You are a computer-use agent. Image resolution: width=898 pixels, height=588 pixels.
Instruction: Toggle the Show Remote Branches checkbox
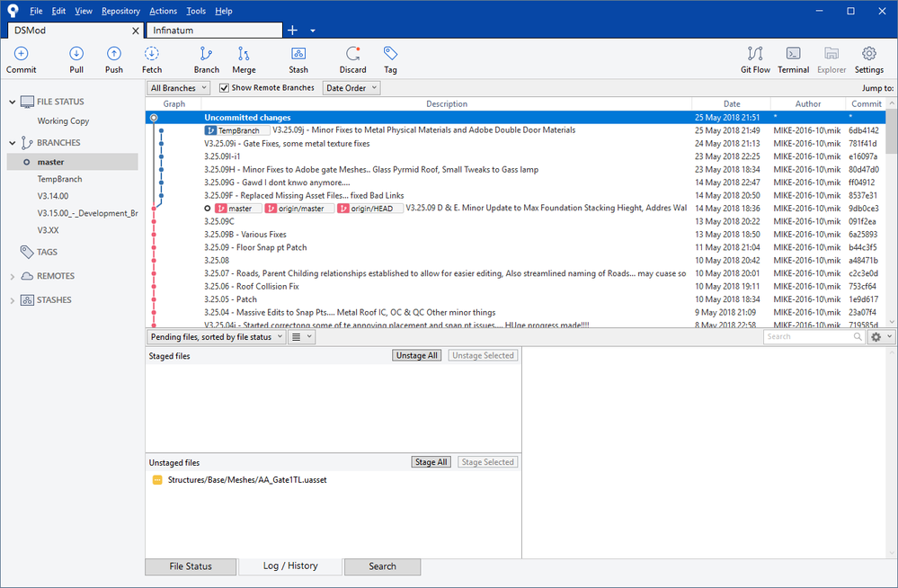click(x=225, y=88)
